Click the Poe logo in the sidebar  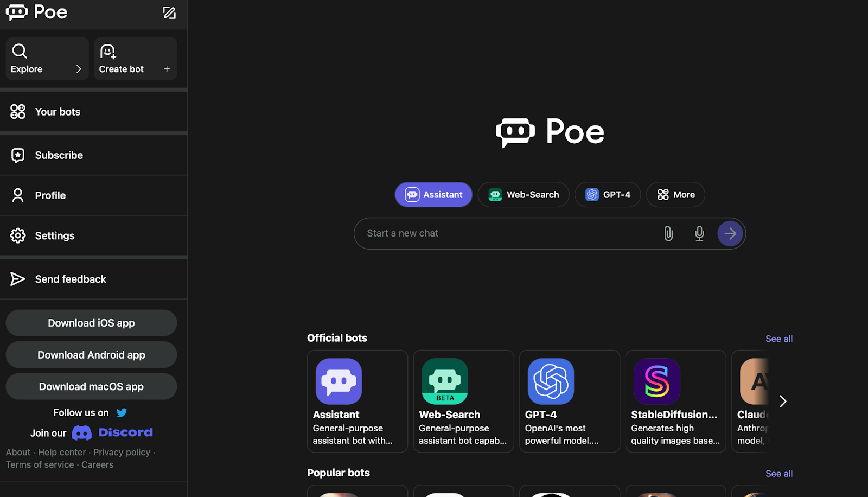pos(36,12)
